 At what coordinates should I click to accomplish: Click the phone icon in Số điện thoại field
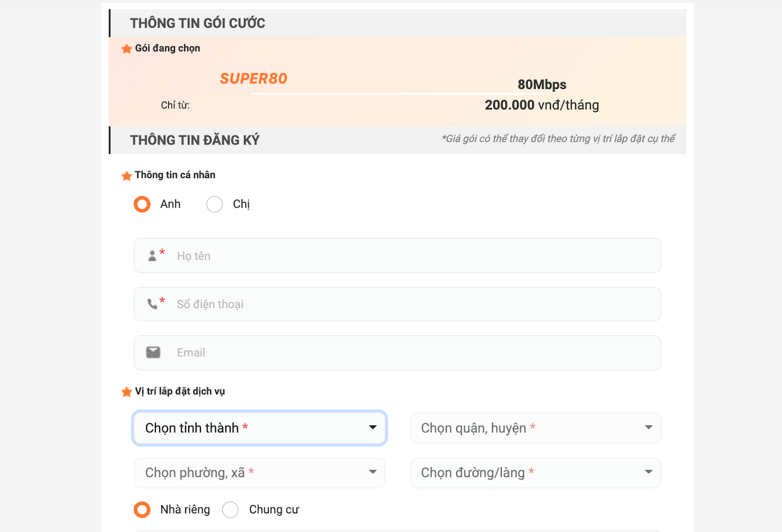[152, 304]
